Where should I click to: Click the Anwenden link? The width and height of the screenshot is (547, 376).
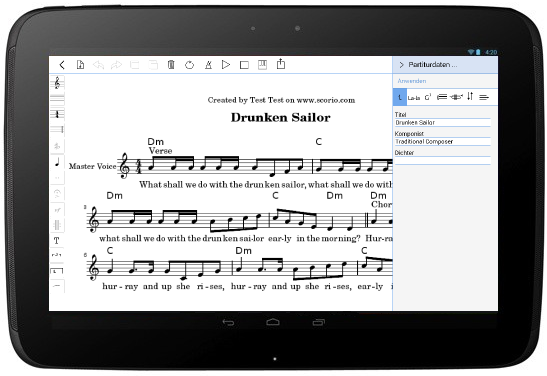click(412, 81)
